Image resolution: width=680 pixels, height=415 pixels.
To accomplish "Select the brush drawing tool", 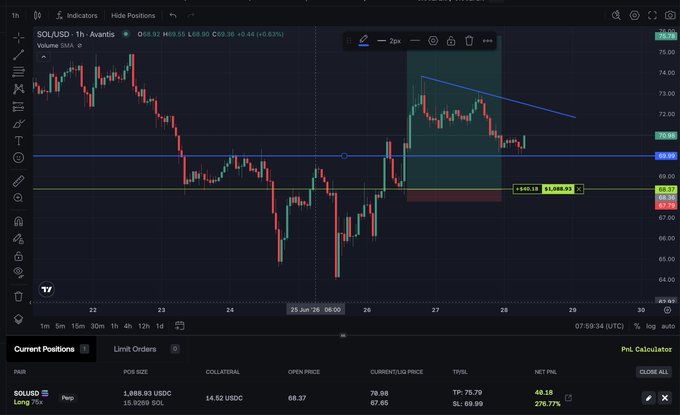I will tap(18, 124).
